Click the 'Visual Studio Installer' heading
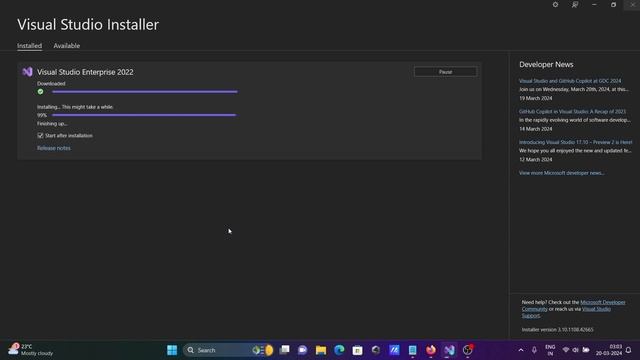 (x=88, y=24)
